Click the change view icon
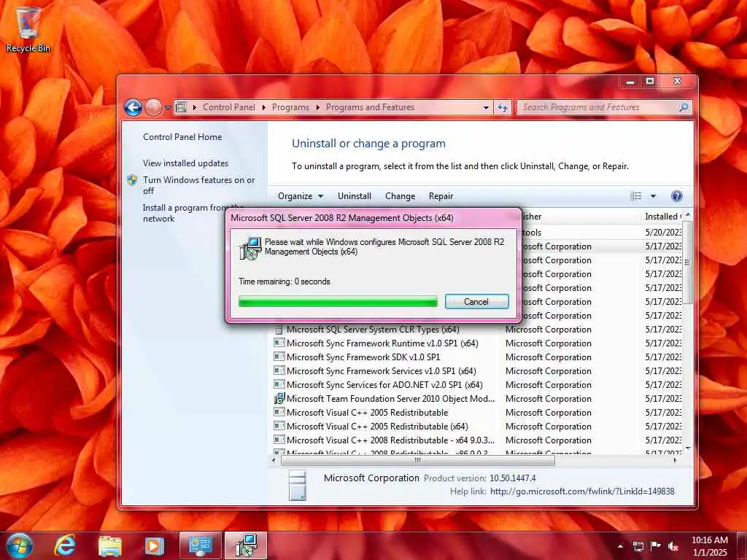 click(636, 196)
